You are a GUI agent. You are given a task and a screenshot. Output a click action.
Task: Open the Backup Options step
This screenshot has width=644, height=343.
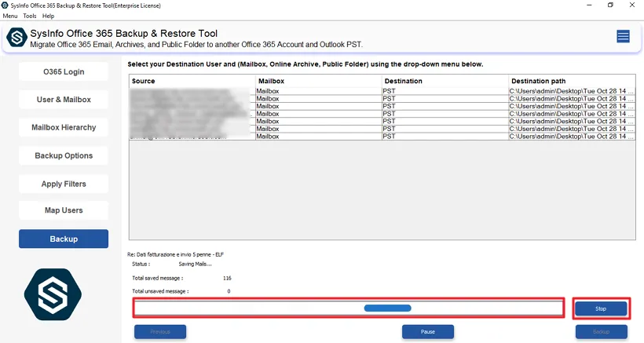pyautogui.click(x=64, y=156)
